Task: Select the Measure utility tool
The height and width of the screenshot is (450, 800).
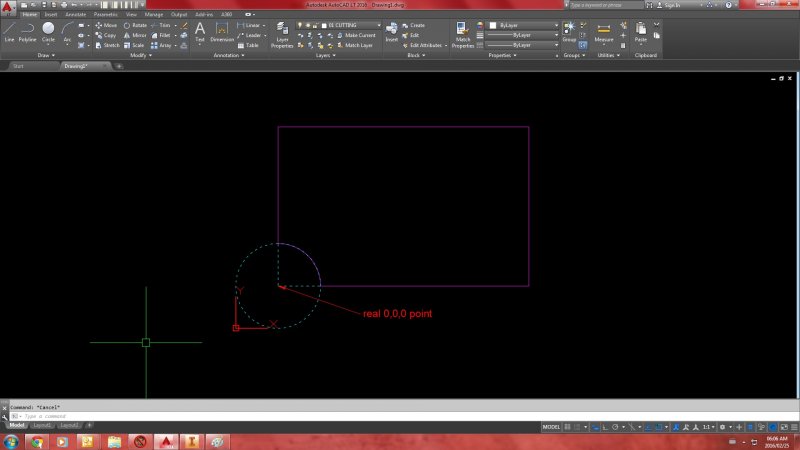Action: click(x=604, y=30)
